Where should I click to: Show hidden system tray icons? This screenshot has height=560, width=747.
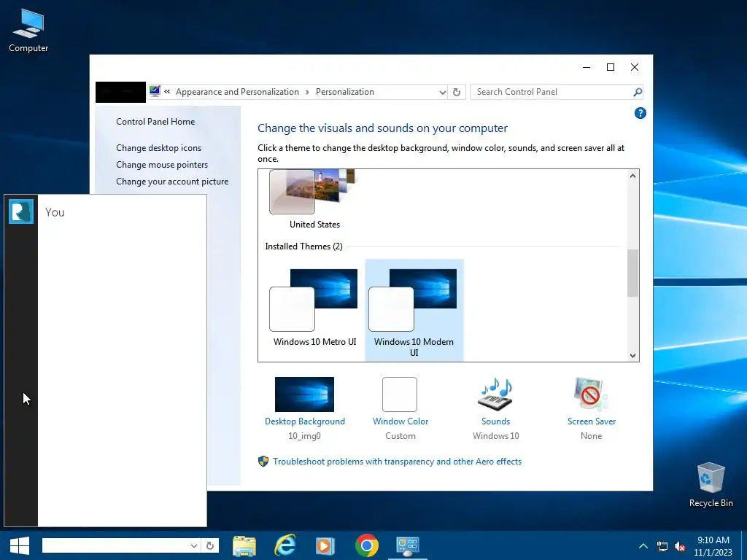click(x=643, y=546)
